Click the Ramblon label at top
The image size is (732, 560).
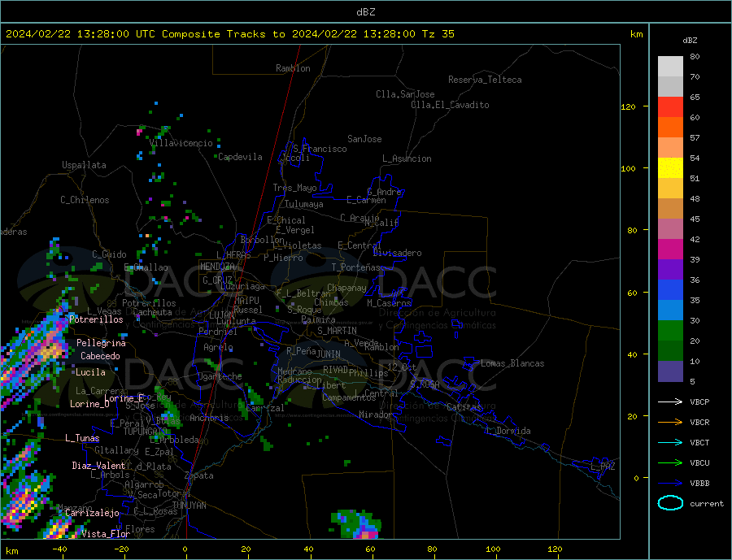click(293, 68)
